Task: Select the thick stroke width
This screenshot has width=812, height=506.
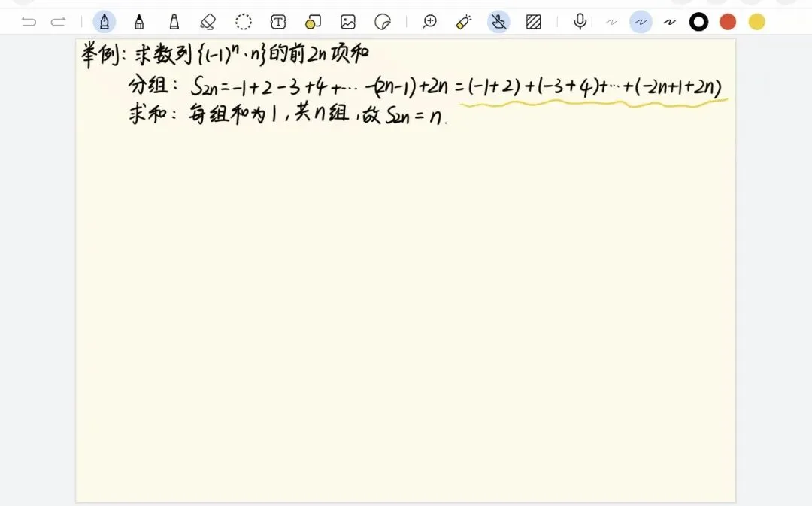Action: click(668, 21)
